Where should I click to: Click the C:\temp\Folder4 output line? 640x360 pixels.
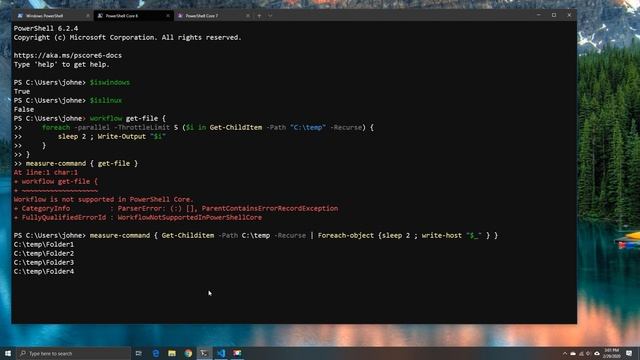[x=44, y=271]
